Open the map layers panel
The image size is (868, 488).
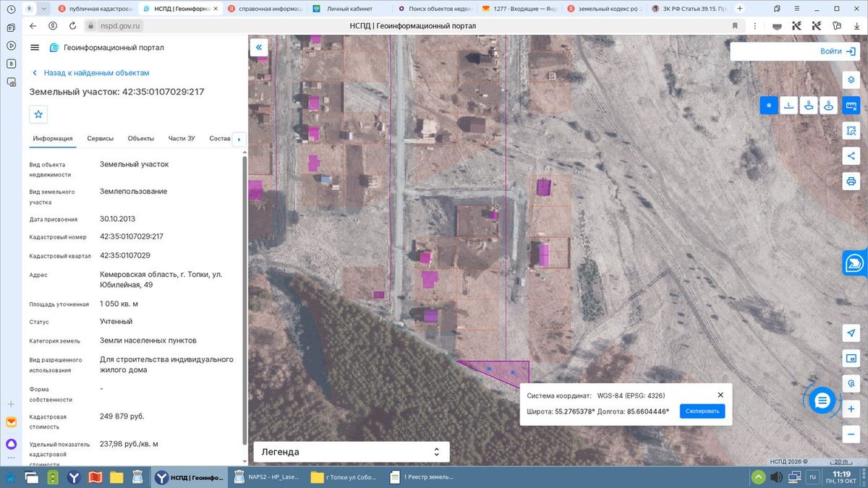[851, 80]
